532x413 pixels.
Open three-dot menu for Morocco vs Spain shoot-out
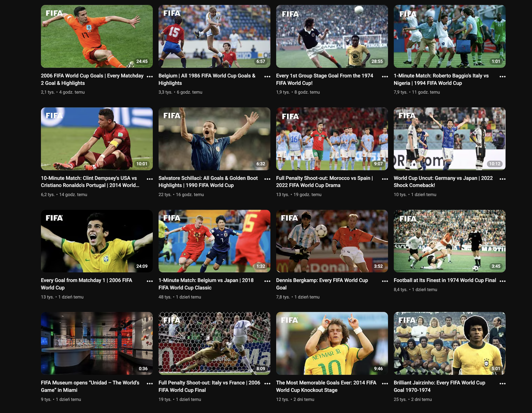click(x=385, y=179)
